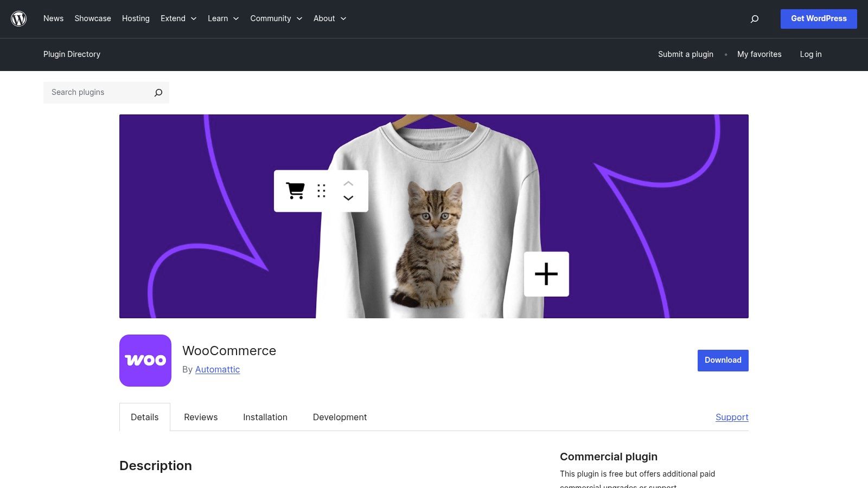The width and height of the screenshot is (868, 488).
Task: Open the Installation tab
Action: [x=265, y=417]
